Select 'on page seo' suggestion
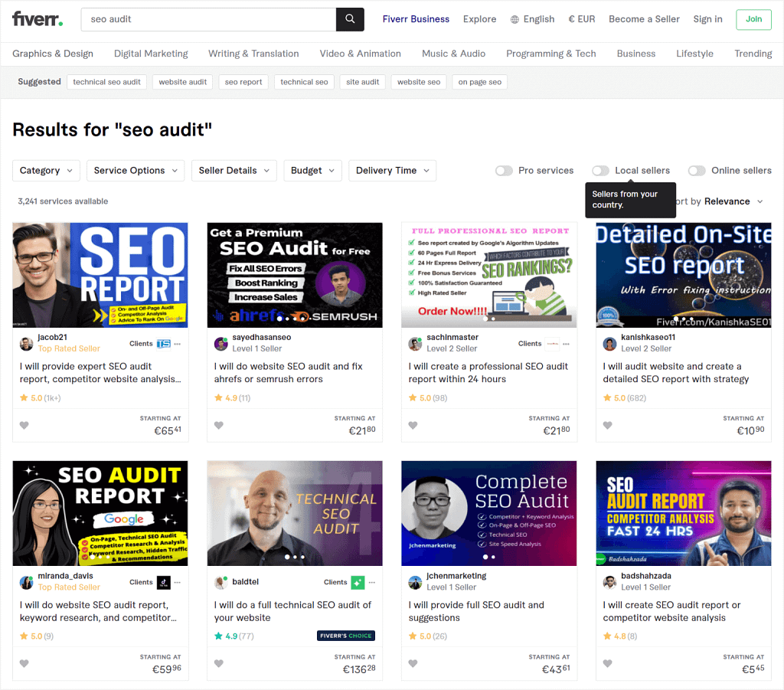 pos(479,82)
